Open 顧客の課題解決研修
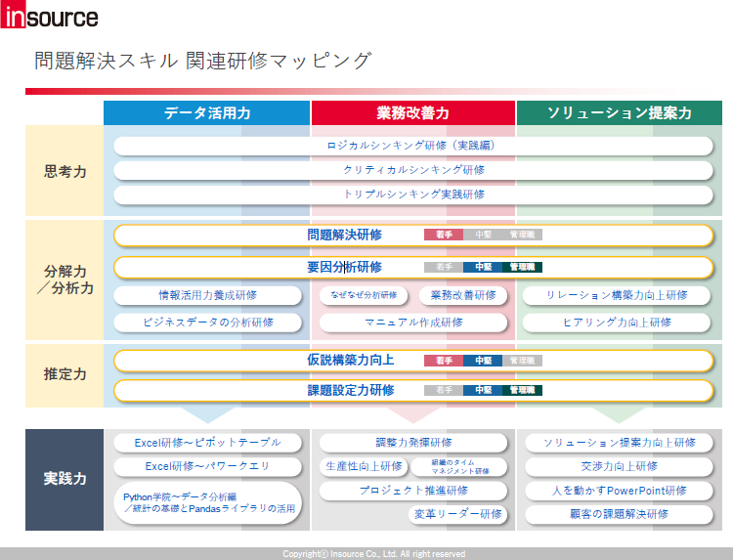Viewport: 733px width, 560px height. (620, 515)
